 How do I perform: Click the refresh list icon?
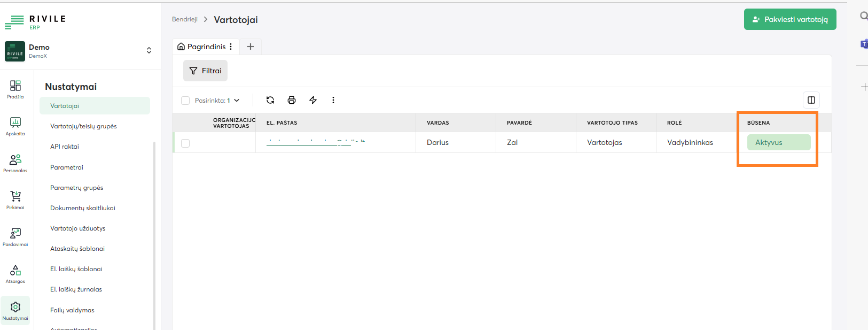(x=270, y=100)
